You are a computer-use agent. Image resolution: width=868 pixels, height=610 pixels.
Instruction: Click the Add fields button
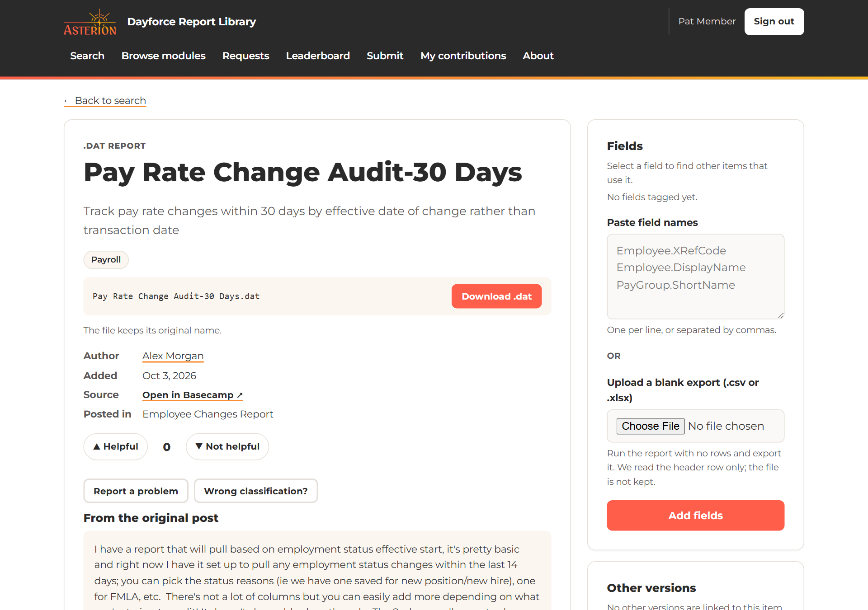695,516
